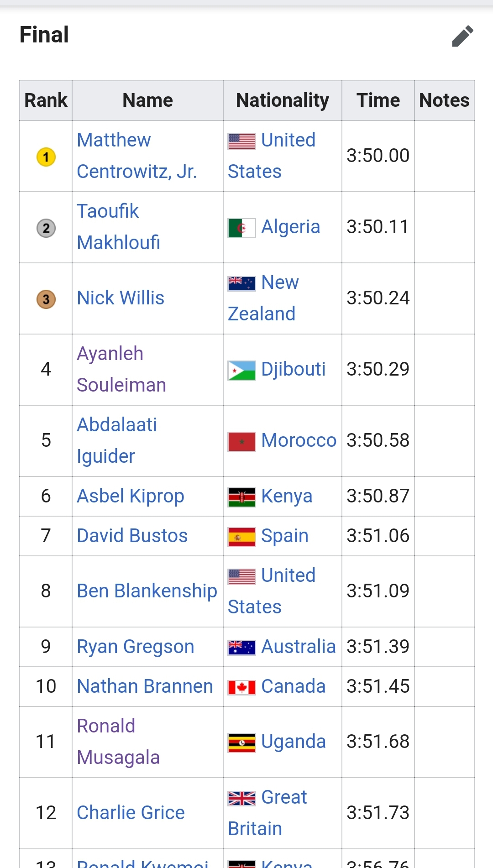Open the New Zealand nationality link
Image resolution: width=493 pixels, height=868 pixels.
click(263, 298)
